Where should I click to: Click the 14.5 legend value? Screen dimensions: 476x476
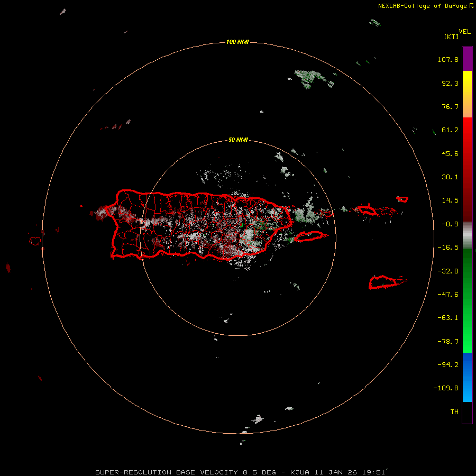450,200
